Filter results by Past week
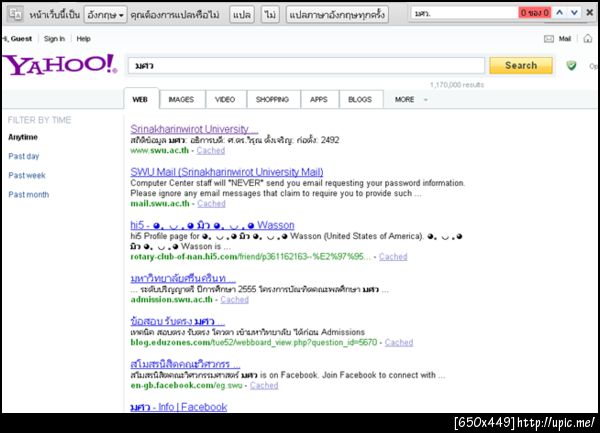Image resolution: width=600 pixels, height=433 pixels. coord(27,175)
